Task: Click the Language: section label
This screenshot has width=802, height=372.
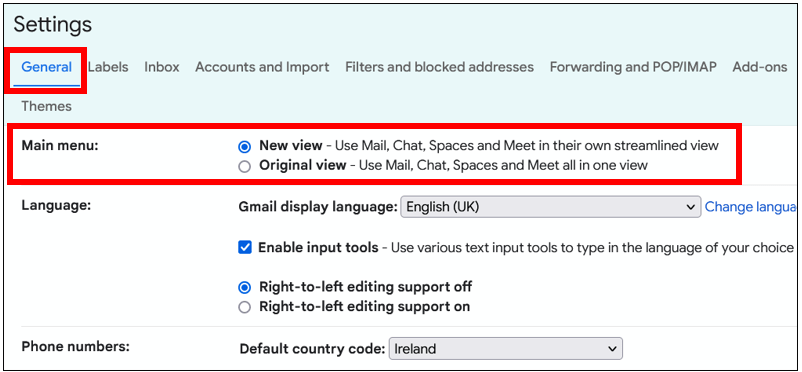Action: [x=56, y=205]
